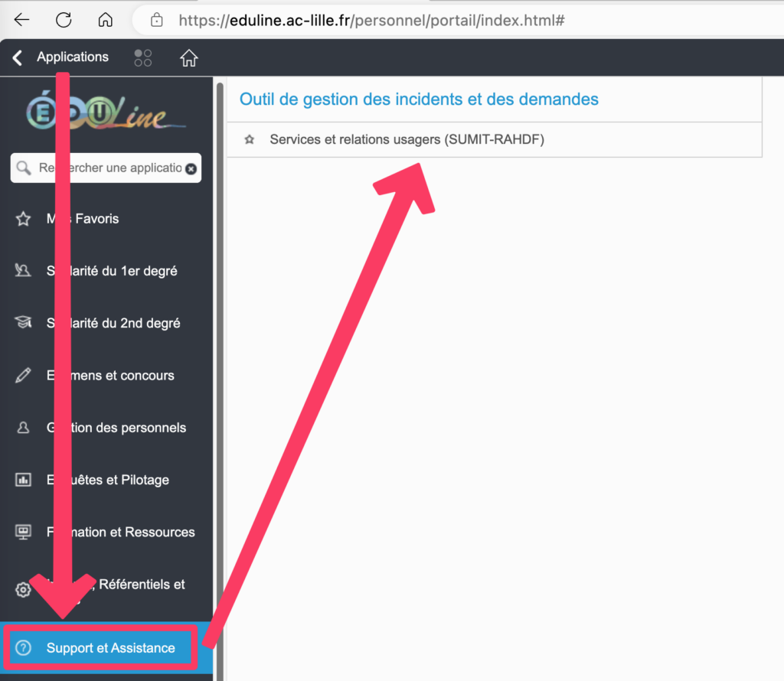Click the ÉduLine logo
The image size is (784, 681).
(106, 111)
